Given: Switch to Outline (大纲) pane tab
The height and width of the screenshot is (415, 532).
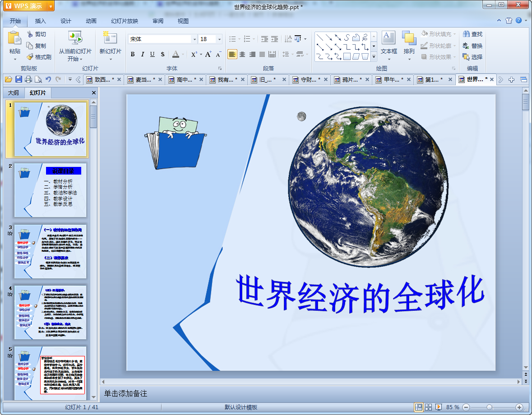Looking at the screenshot, I should pos(14,93).
